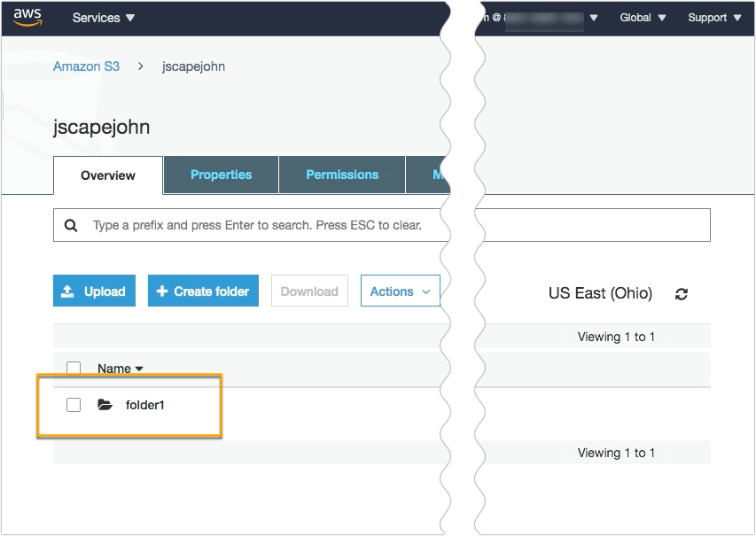Expand the Actions dropdown
Viewport: 756px width, 536px height.
pyautogui.click(x=400, y=291)
